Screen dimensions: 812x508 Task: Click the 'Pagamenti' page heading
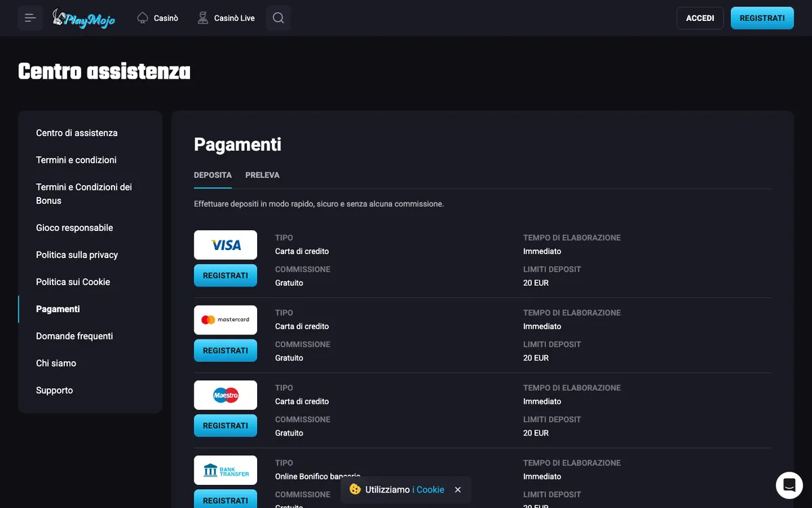pos(238,144)
